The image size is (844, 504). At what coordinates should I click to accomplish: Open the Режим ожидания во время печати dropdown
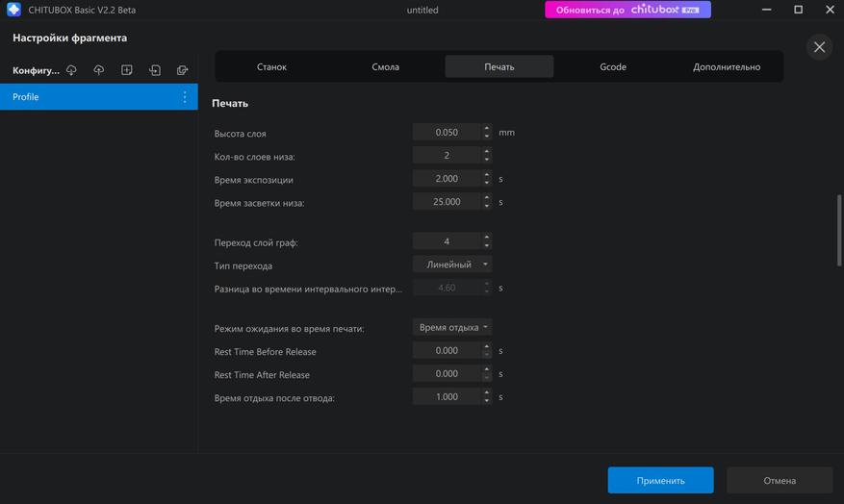tap(452, 328)
